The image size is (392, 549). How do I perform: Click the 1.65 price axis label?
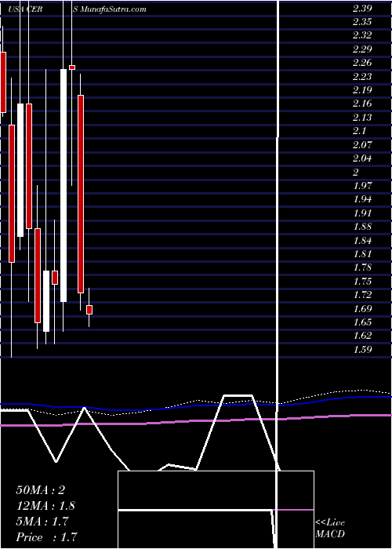click(362, 322)
